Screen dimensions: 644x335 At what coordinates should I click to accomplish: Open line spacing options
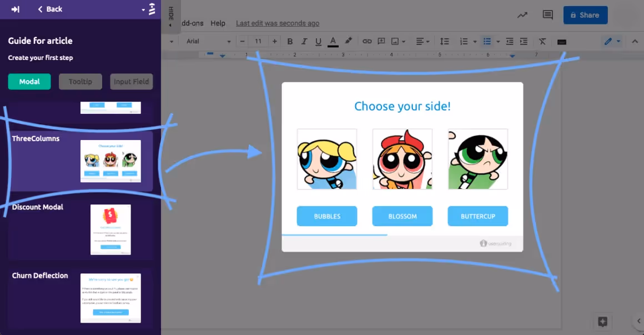tap(444, 41)
